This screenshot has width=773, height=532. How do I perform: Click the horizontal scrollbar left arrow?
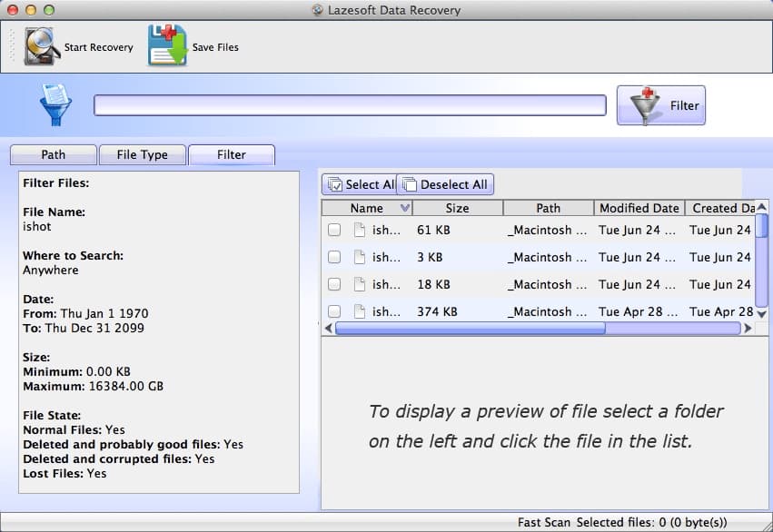329,328
